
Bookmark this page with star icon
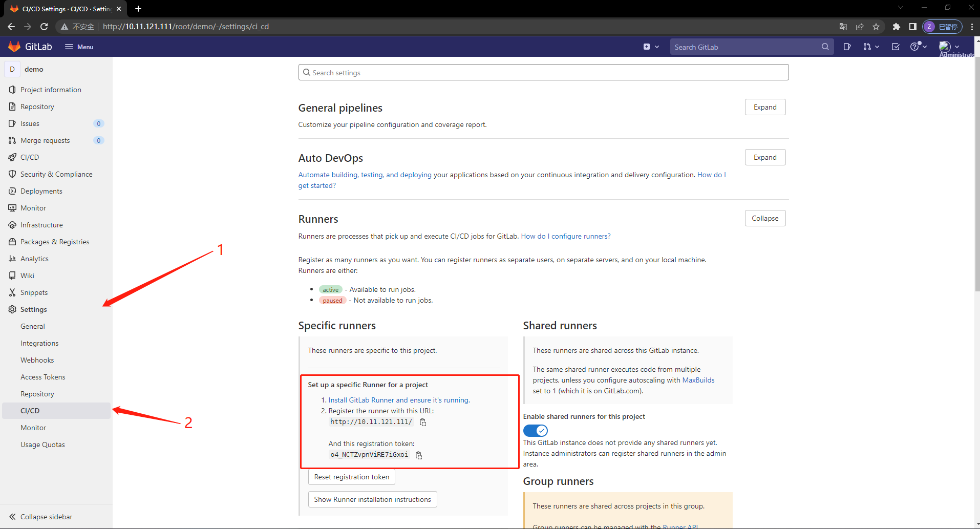876,27
